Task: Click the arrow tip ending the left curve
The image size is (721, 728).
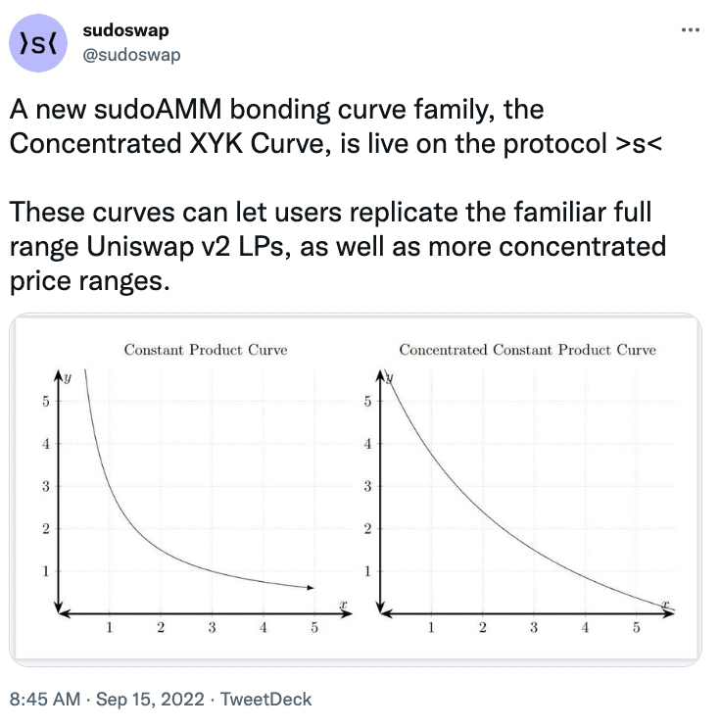Action: [x=311, y=588]
